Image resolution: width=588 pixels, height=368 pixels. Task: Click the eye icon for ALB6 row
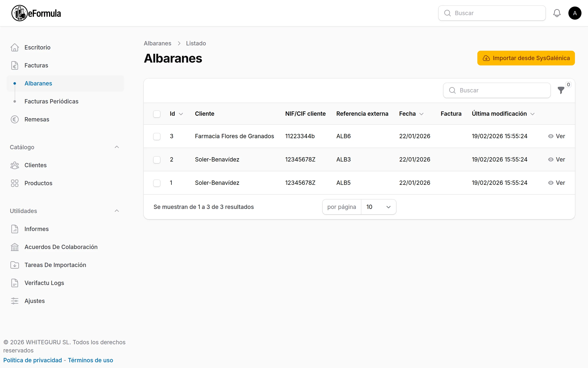551,136
